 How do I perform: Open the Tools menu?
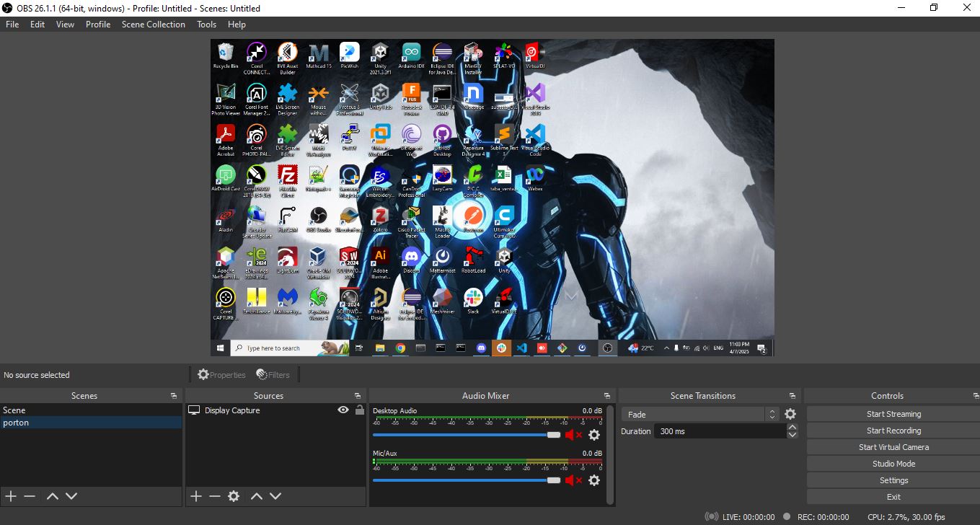(x=206, y=25)
